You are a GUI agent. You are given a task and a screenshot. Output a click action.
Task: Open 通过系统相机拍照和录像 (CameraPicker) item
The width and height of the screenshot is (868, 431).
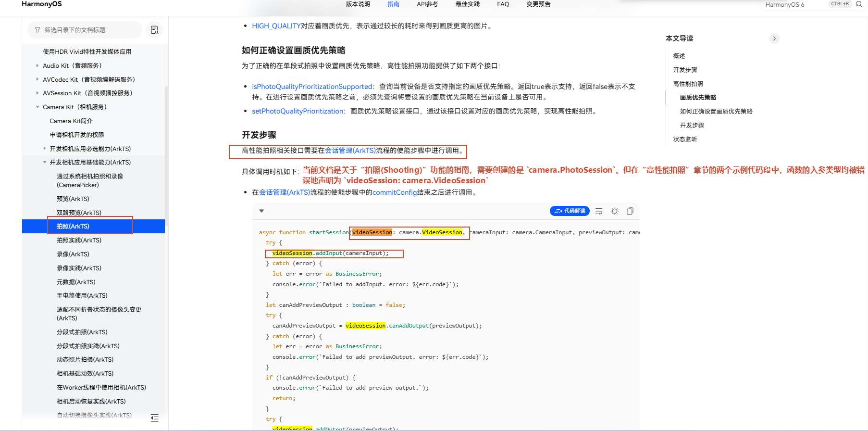coord(90,180)
